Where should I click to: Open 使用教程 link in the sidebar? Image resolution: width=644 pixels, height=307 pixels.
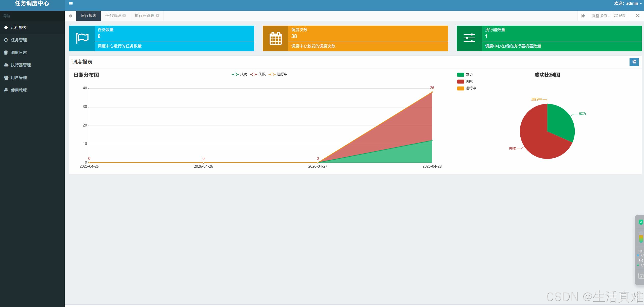tap(19, 90)
